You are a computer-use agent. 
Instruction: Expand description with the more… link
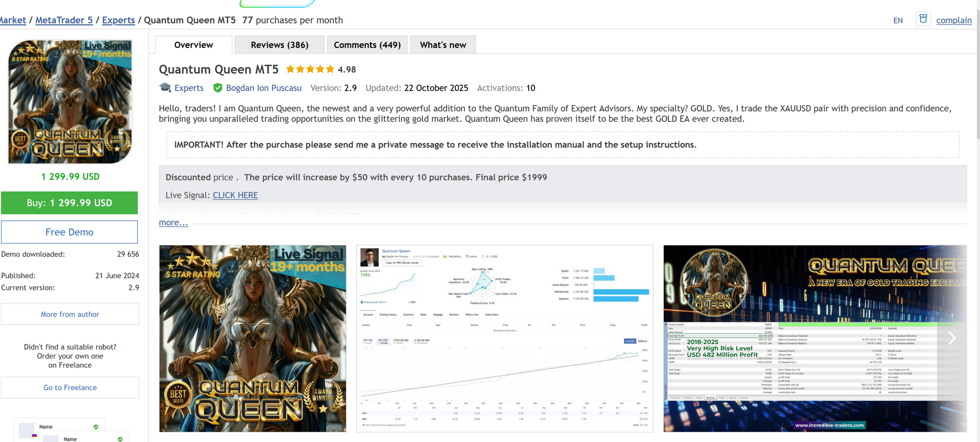click(173, 223)
